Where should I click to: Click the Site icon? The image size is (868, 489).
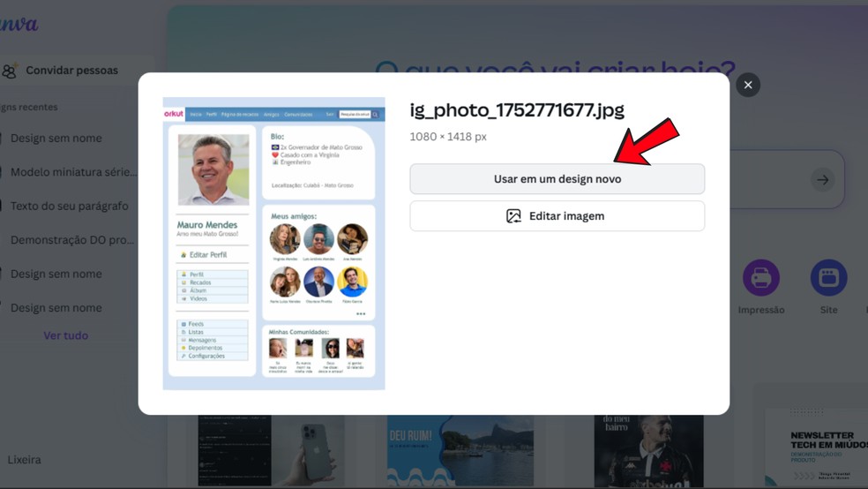pyautogui.click(x=828, y=277)
